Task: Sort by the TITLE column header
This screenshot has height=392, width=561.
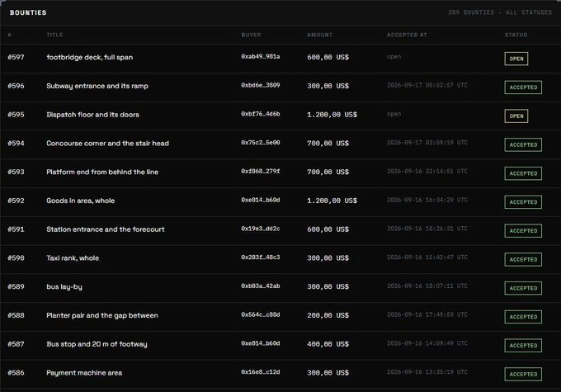Action: 54,35
